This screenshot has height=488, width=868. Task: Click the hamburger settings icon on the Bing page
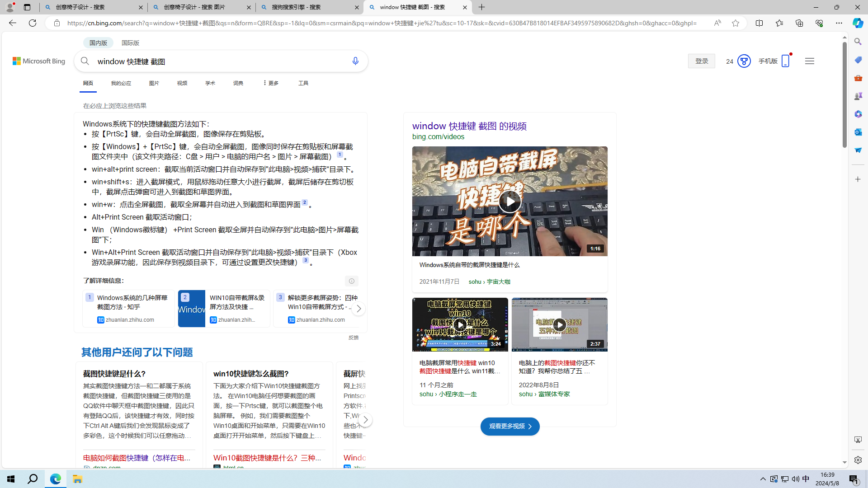tap(809, 61)
